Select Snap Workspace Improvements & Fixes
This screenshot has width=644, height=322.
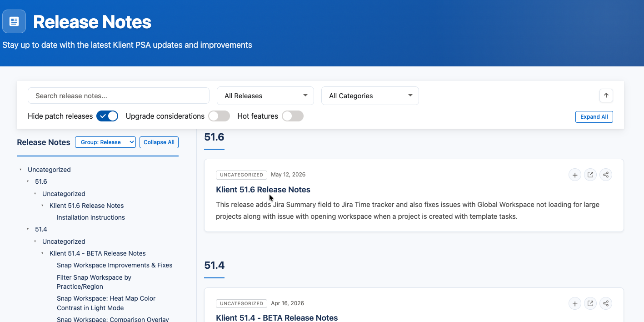tap(115, 265)
